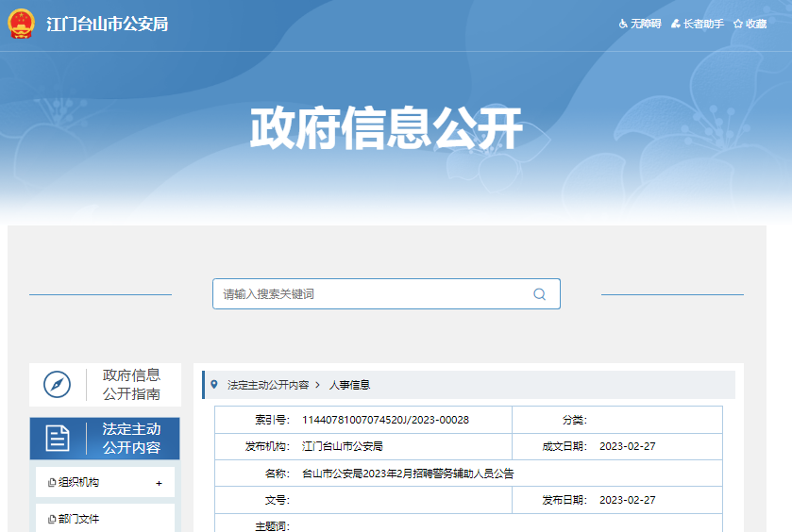Click the star icon for 收藏
The width and height of the screenshot is (792, 532).
[738, 24]
